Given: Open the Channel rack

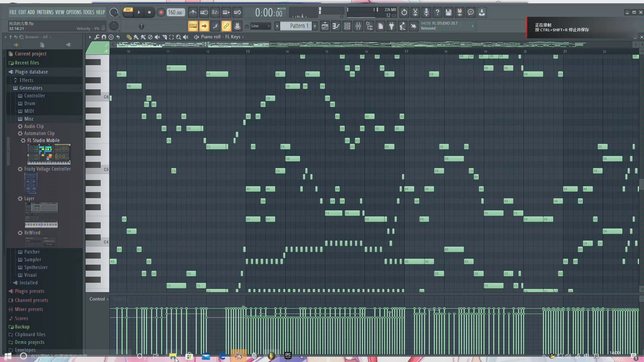Looking at the screenshot, I should (x=347, y=26).
